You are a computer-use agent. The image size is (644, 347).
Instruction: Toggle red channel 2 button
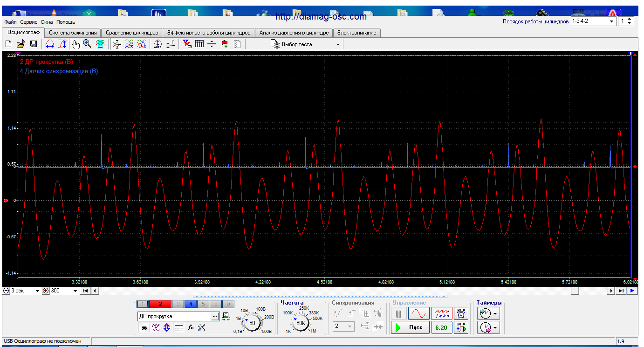pyautogui.click(x=160, y=304)
